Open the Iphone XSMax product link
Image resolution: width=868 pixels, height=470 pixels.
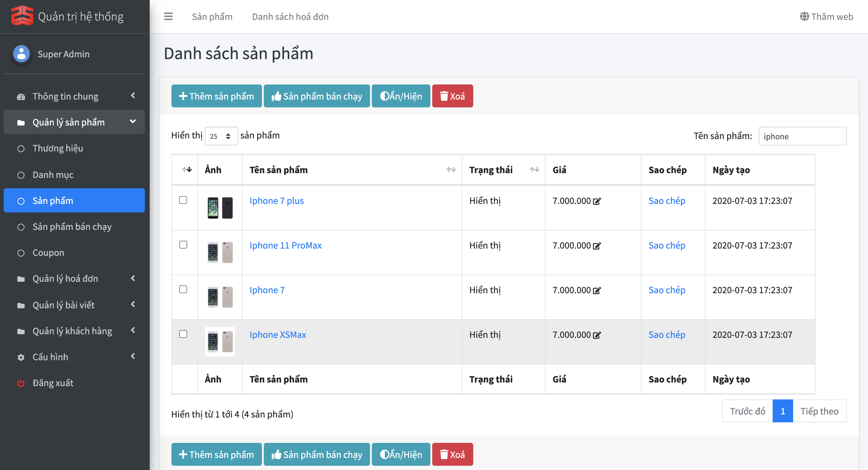coord(278,335)
